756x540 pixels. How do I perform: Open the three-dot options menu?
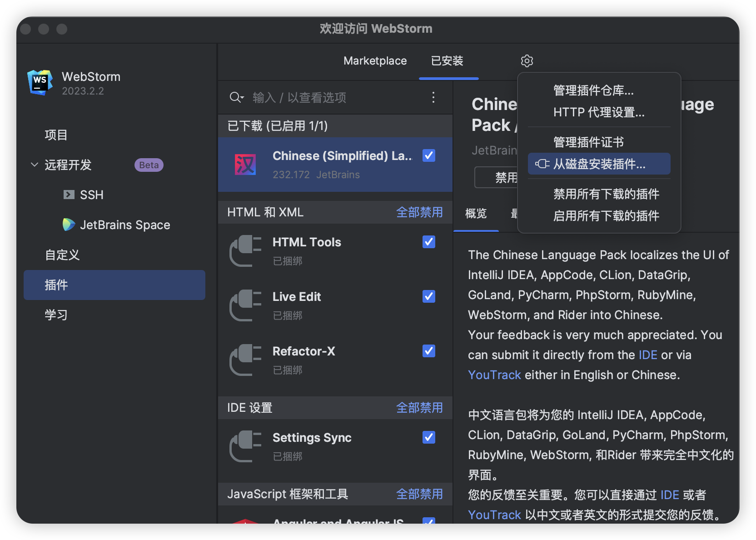point(433,97)
